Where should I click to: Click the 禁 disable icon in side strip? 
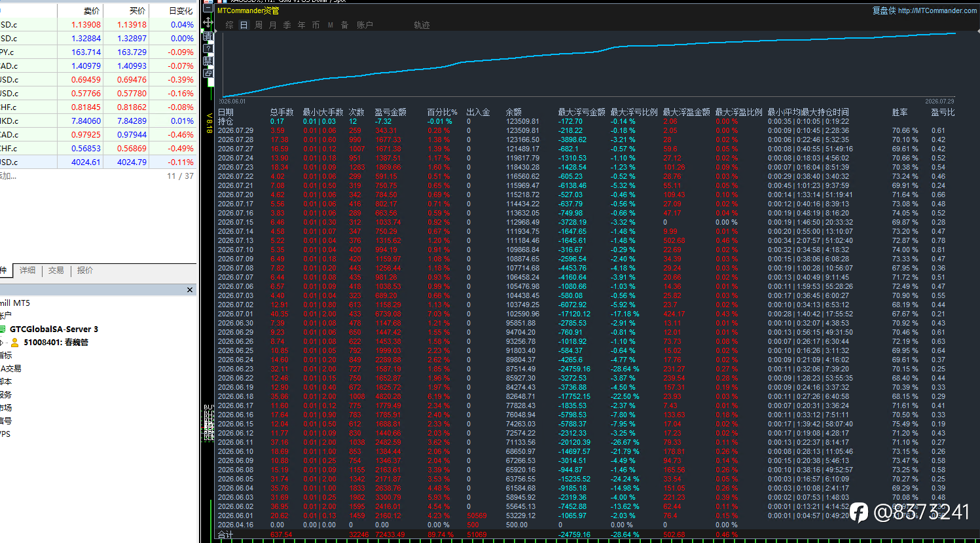click(208, 61)
